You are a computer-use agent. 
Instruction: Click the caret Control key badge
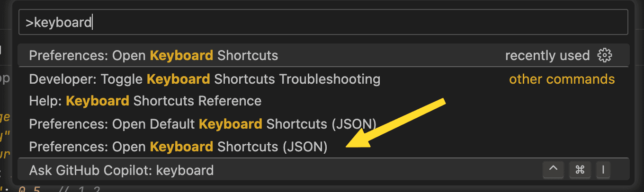point(555,170)
